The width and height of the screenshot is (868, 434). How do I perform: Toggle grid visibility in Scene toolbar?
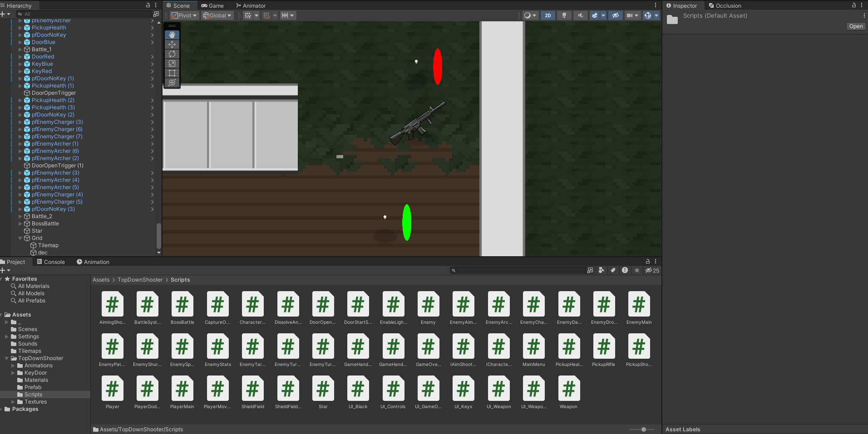[x=248, y=15]
